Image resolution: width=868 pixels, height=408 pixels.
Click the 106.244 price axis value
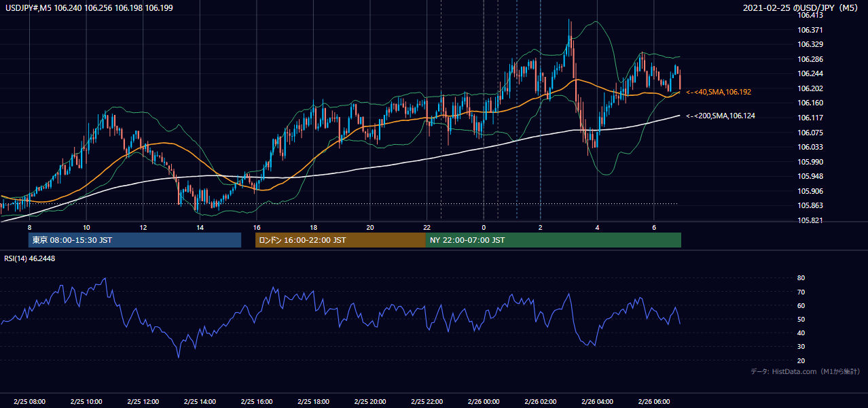click(810, 73)
